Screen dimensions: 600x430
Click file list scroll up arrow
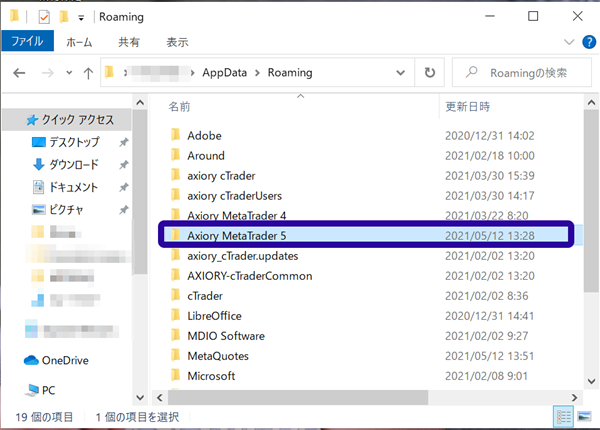(591, 103)
